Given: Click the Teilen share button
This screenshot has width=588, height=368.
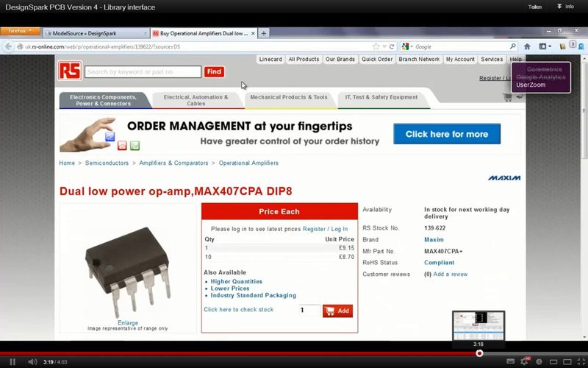Looking at the screenshot, I should (x=535, y=7).
